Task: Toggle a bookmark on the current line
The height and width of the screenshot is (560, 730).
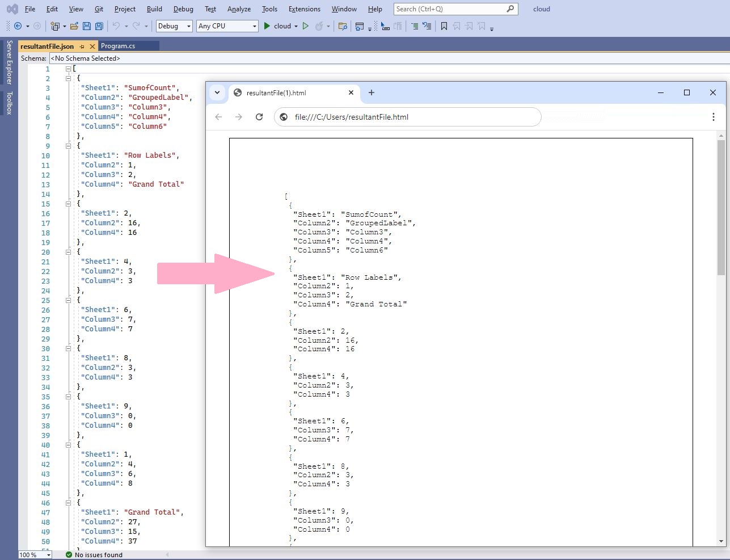Action: (x=444, y=26)
